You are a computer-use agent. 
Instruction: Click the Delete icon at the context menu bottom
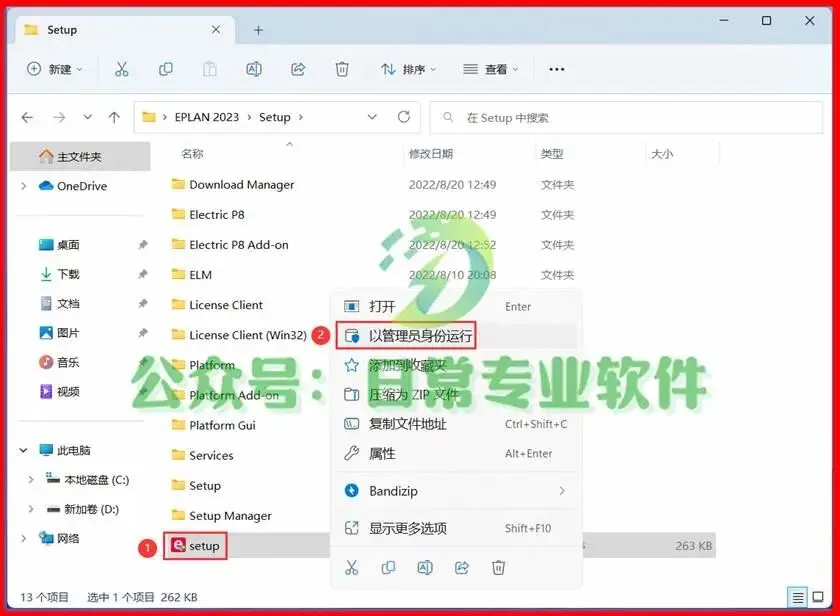coord(498,568)
